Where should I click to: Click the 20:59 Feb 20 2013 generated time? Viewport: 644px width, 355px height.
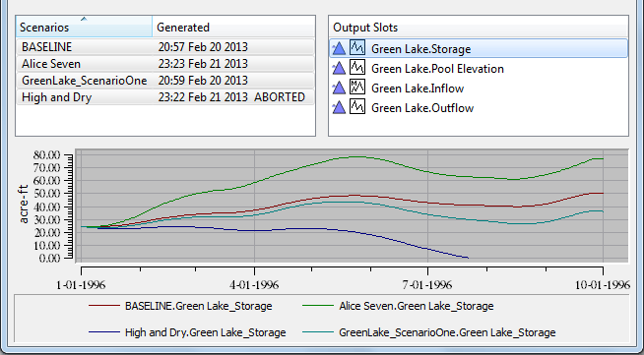[203, 81]
